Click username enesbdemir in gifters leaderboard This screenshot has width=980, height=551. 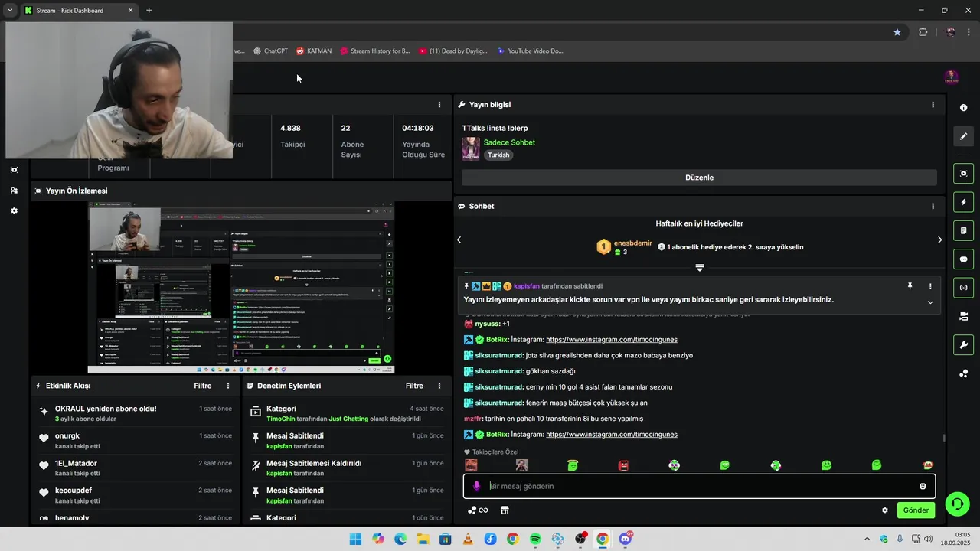633,243
